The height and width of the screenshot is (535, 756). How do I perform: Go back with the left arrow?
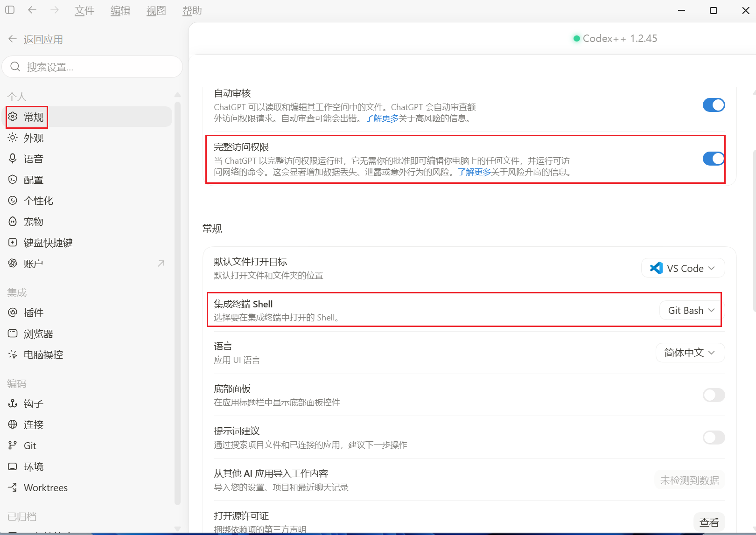[x=32, y=10]
